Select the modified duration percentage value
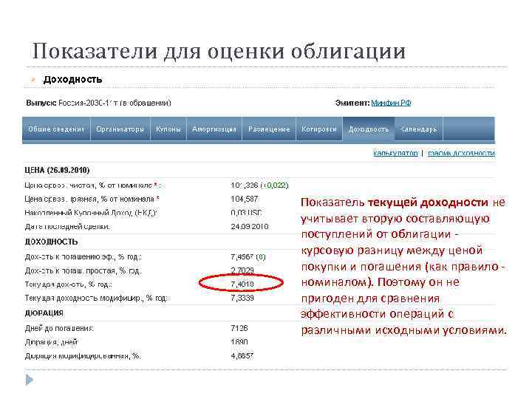This screenshot has width=532, height=399. point(242,356)
